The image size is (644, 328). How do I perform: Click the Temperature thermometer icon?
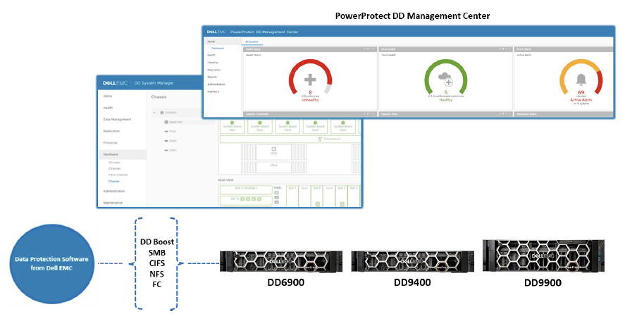pos(320,139)
